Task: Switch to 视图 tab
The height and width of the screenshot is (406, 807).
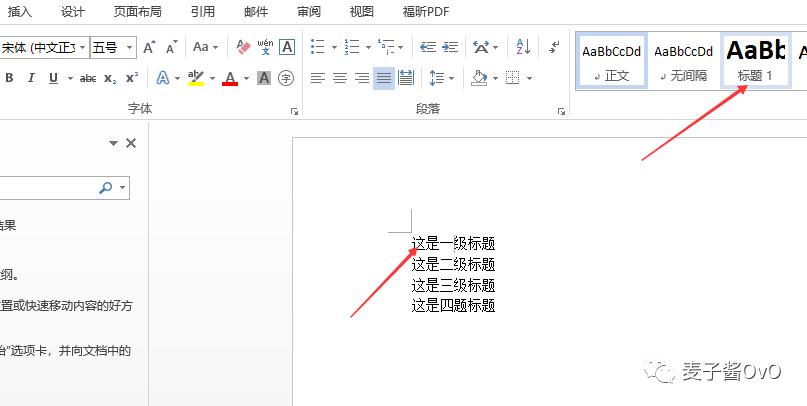Action: tap(361, 12)
